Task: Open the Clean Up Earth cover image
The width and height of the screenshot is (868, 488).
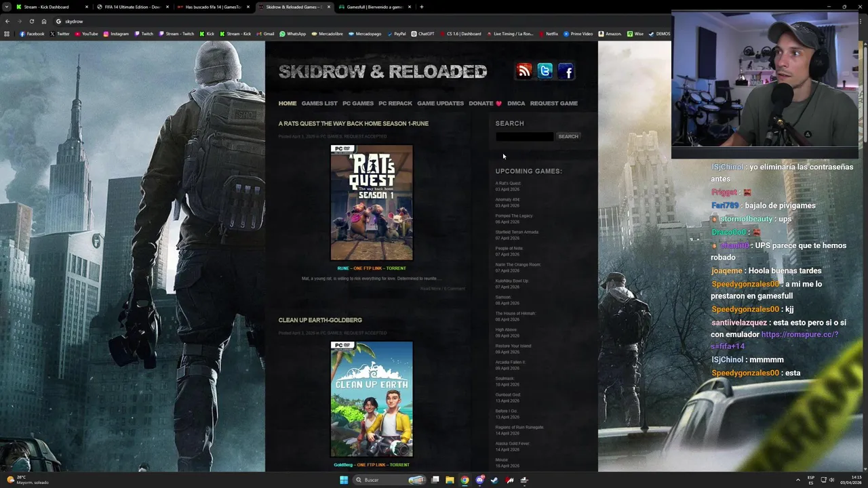Action: click(x=372, y=399)
